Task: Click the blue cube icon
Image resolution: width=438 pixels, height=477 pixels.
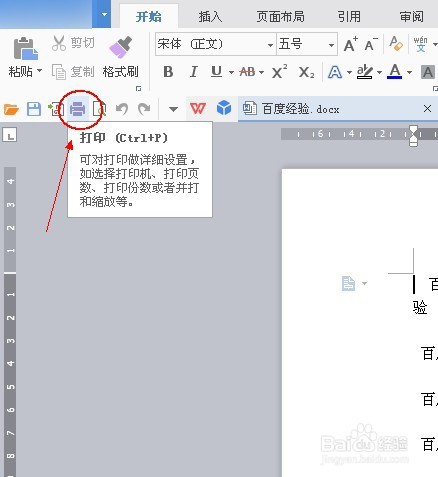Action: click(x=224, y=108)
